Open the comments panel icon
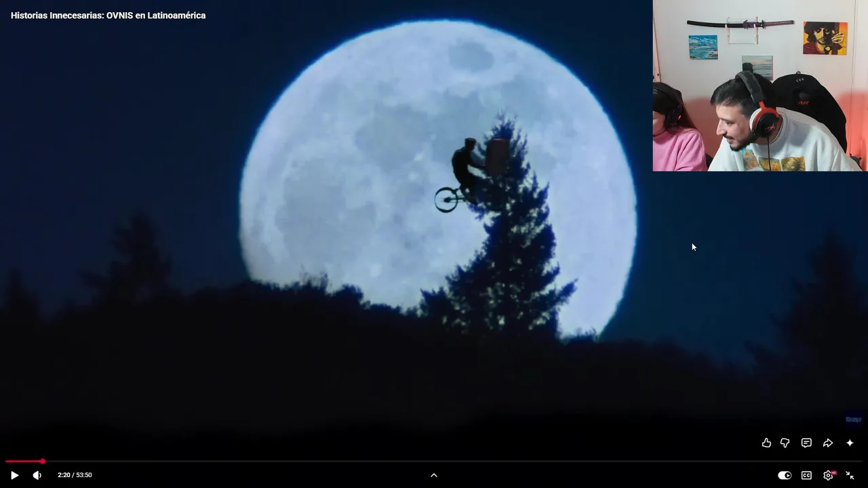The height and width of the screenshot is (488, 868). point(806,443)
